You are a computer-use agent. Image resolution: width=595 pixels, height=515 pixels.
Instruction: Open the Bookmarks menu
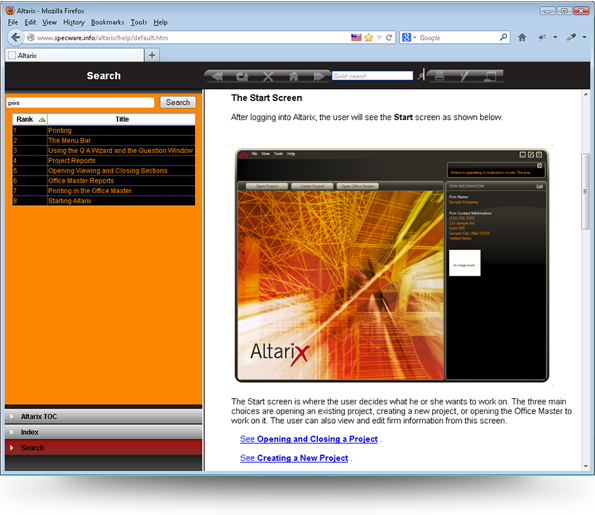(107, 22)
